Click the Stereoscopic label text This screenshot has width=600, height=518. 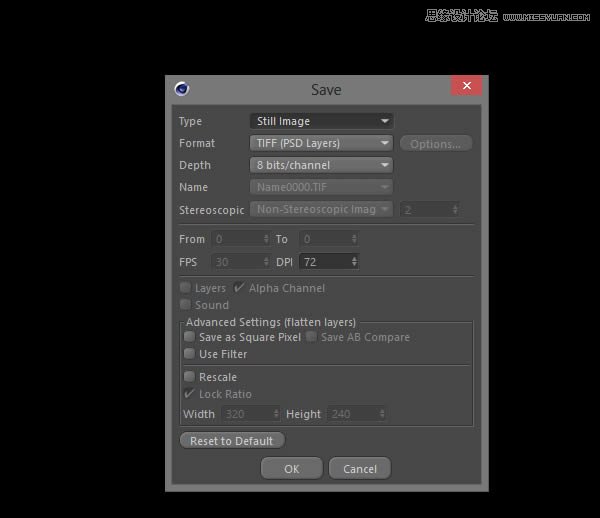[x=212, y=210]
